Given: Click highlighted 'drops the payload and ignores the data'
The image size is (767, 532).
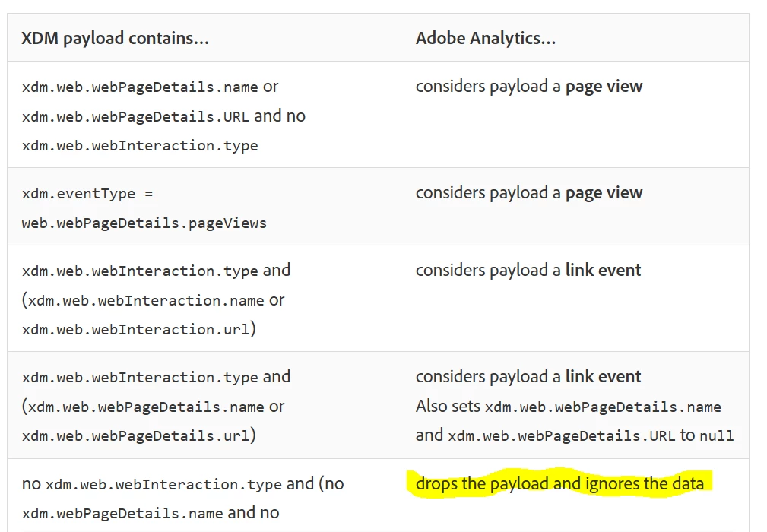Looking at the screenshot, I should [559, 483].
